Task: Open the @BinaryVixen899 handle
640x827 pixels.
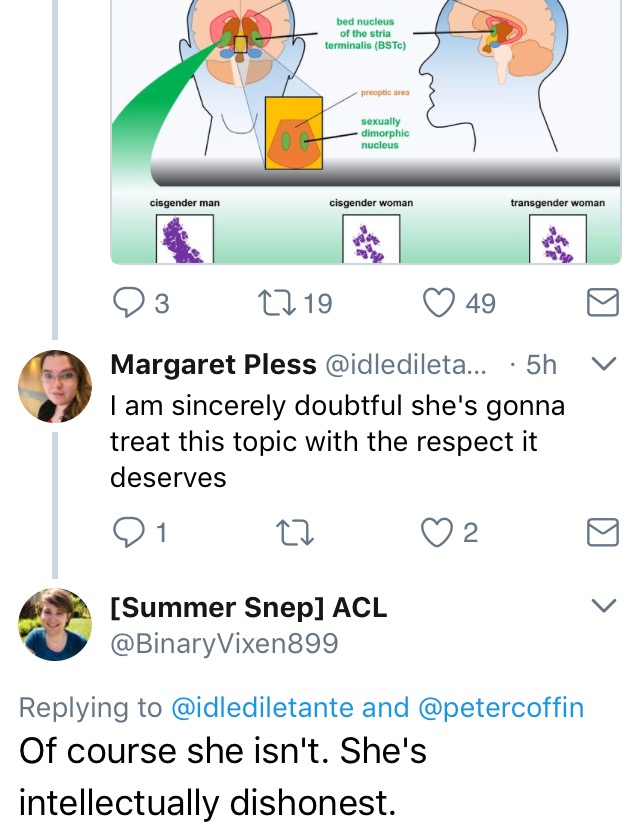Action: 224,643
